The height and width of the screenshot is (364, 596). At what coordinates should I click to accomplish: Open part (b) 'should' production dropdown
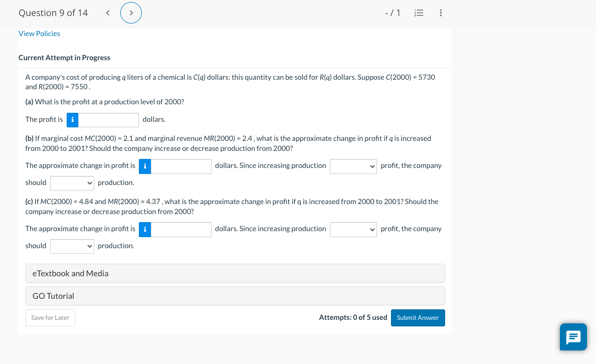click(x=72, y=183)
